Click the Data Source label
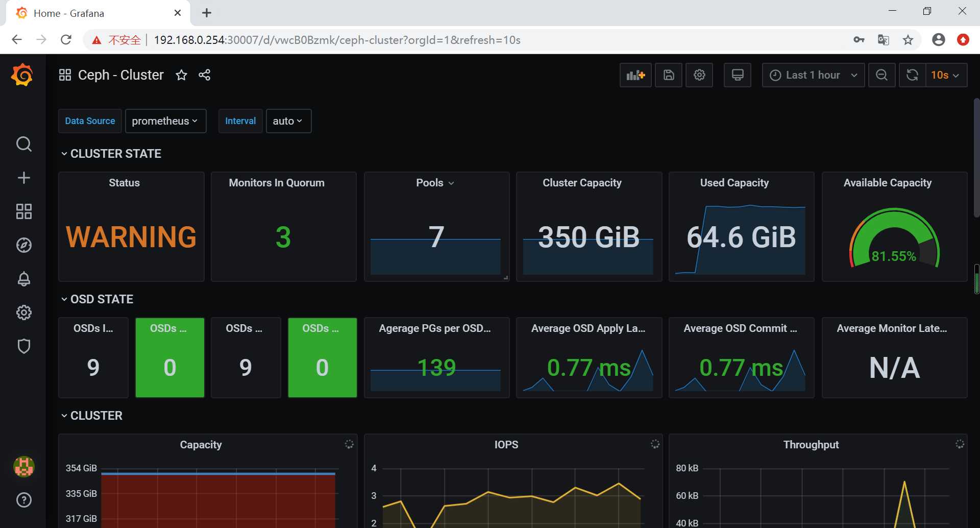The image size is (980, 528). [90, 121]
